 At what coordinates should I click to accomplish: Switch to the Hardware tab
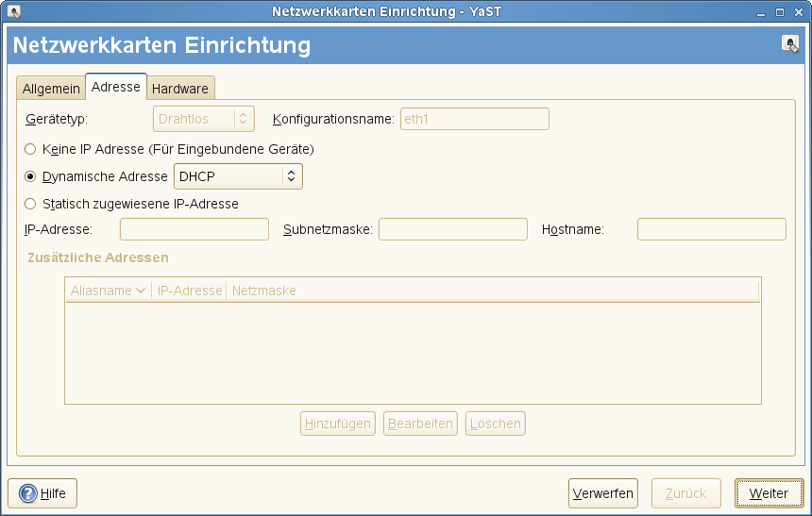180,89
